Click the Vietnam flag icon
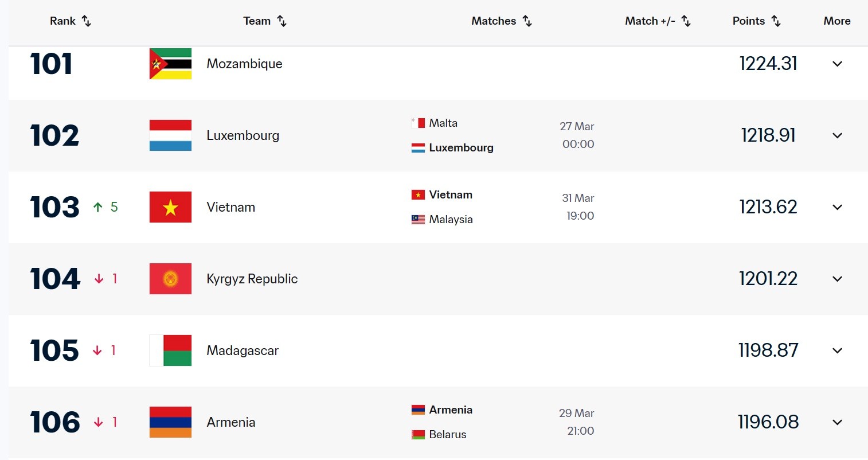Screen dimensions: 868x460 [170, 207]
